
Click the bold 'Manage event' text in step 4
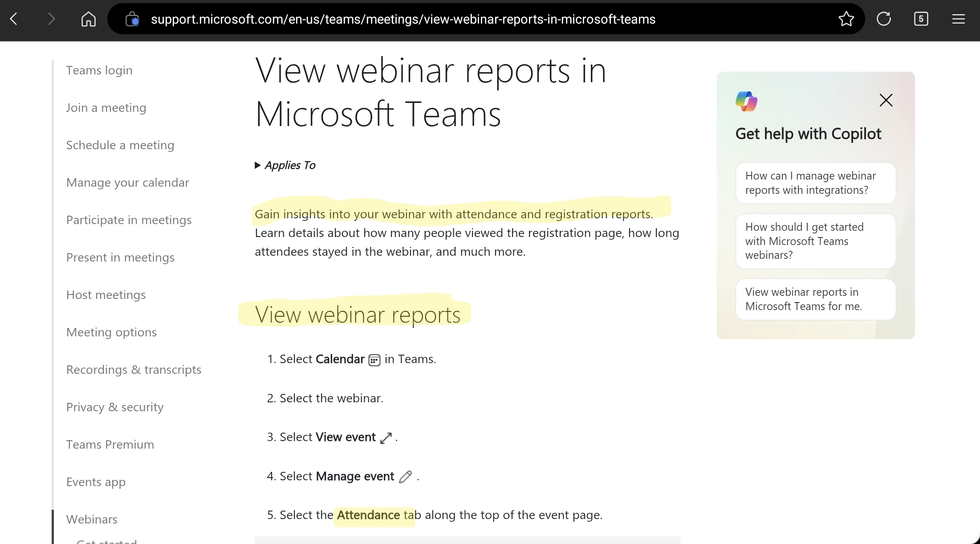point(355,476)
